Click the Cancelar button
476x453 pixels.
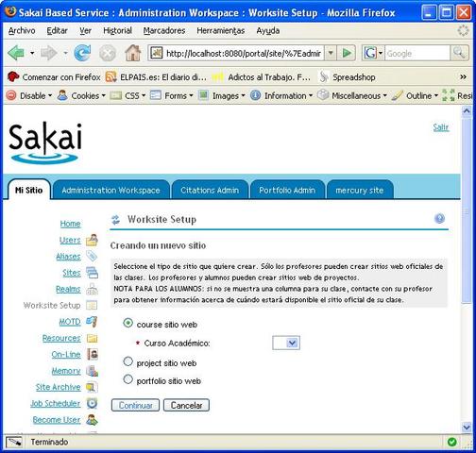[x=186, y=405]
